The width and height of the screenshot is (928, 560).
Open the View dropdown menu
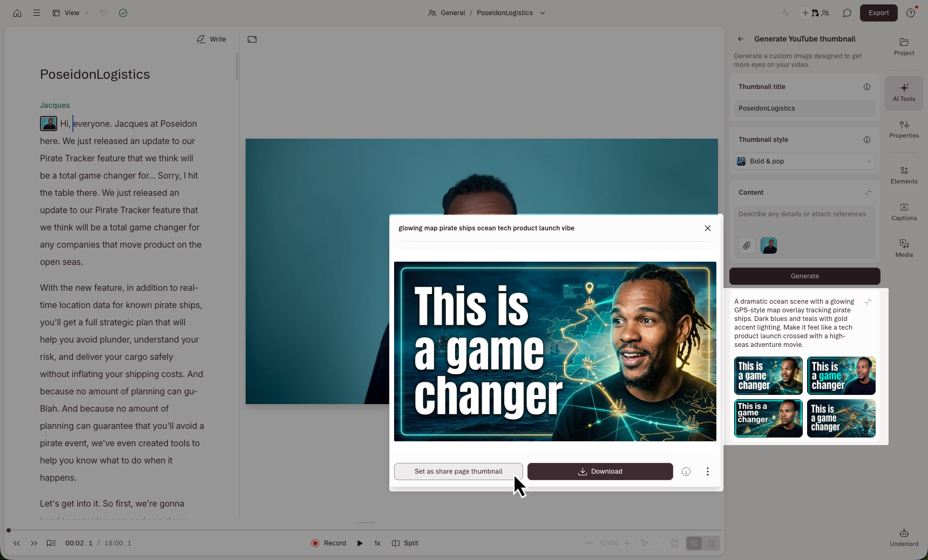point(71,13)
